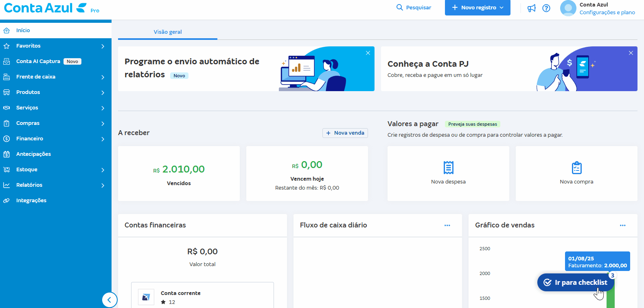Click the Financeiro coin icon
The width and height of the screenshot is (644, 308).
pyautogui.click(x=7, y=139)
